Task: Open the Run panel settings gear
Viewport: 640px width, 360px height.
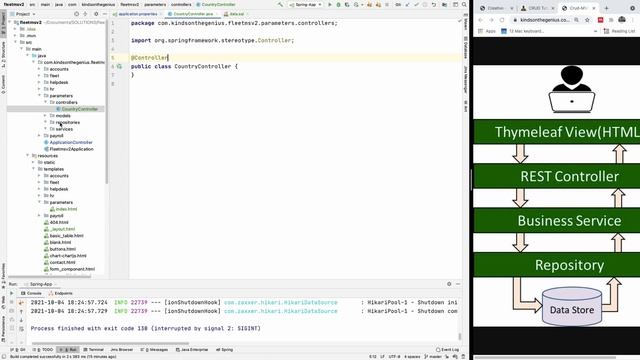Action: coord(449,284)
